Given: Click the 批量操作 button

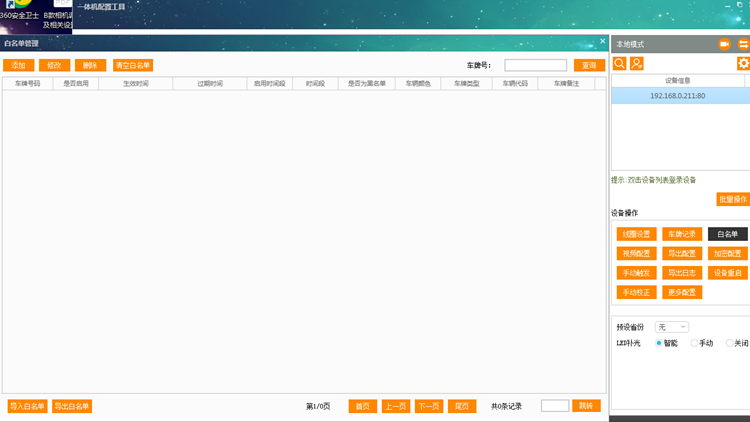Looking at the screenshot, I should point(733,200).
